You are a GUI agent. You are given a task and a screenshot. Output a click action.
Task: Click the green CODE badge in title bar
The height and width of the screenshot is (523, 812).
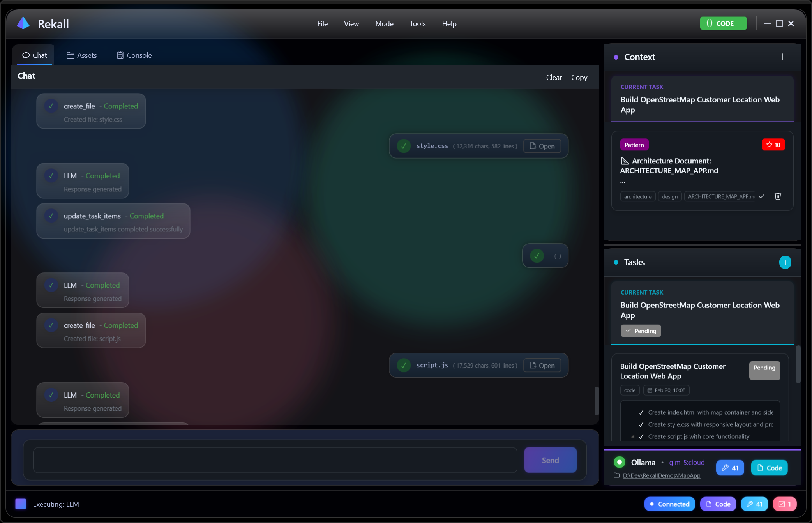pyautogui.click(x=723, y=23)
